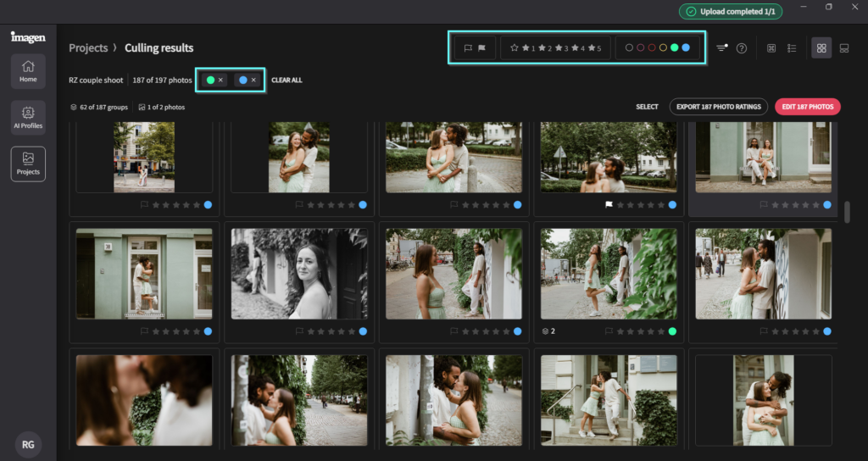Click the Upload completed 1/1 notification
The width and height of the screenshot is (868, 461).
pos(731,12)
